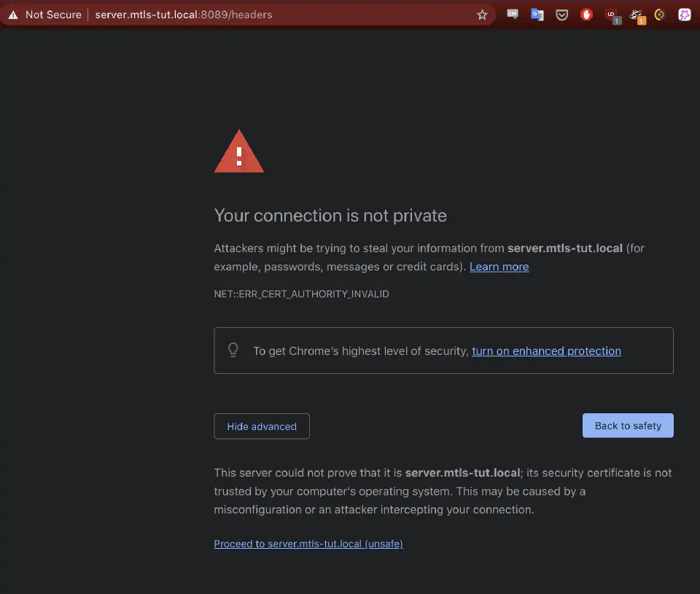Save page with the Pocket extension
Image resolution: width=700 pixels, height=594 pixels.
(x=561, y=15)
